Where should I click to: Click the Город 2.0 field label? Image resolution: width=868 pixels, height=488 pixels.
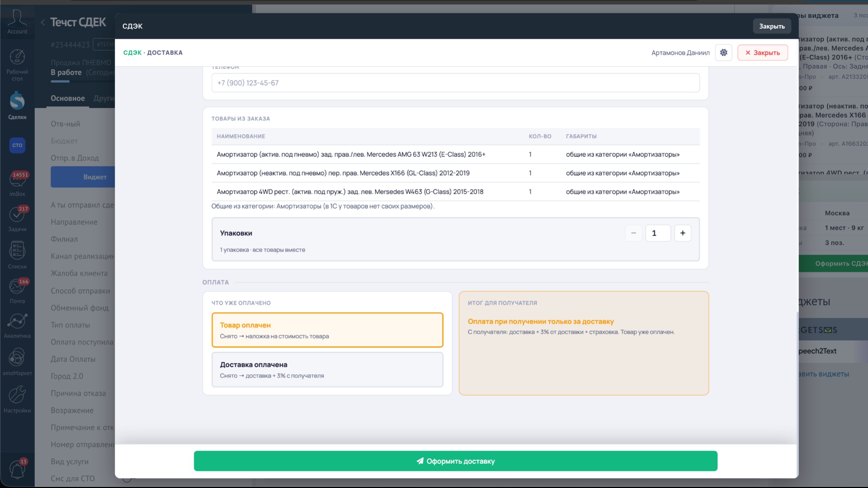(x=67, y=376)
